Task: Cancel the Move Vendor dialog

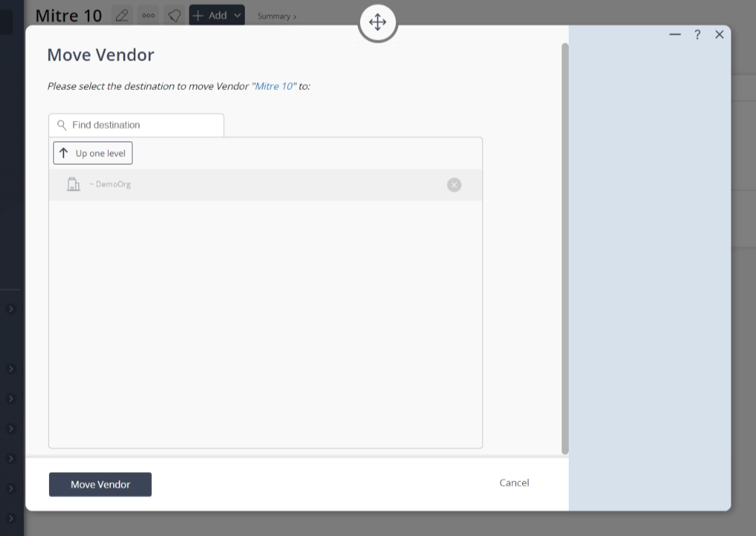Action: [x=514, y=483]
